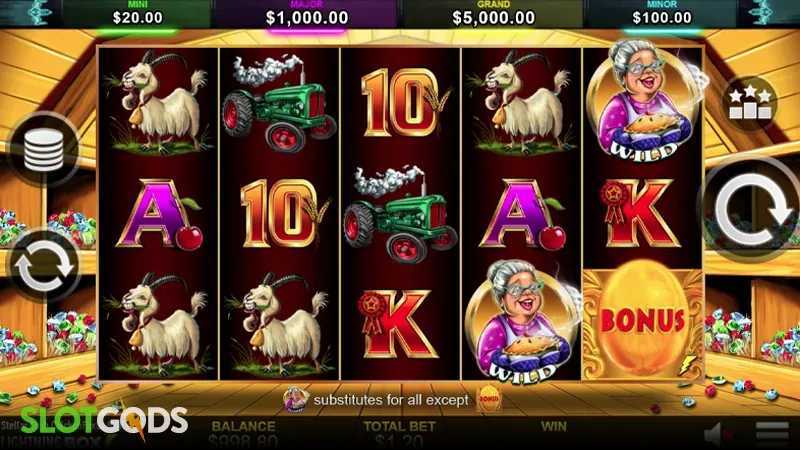Open the hamburger menu at bottom right

coord(772,432)
